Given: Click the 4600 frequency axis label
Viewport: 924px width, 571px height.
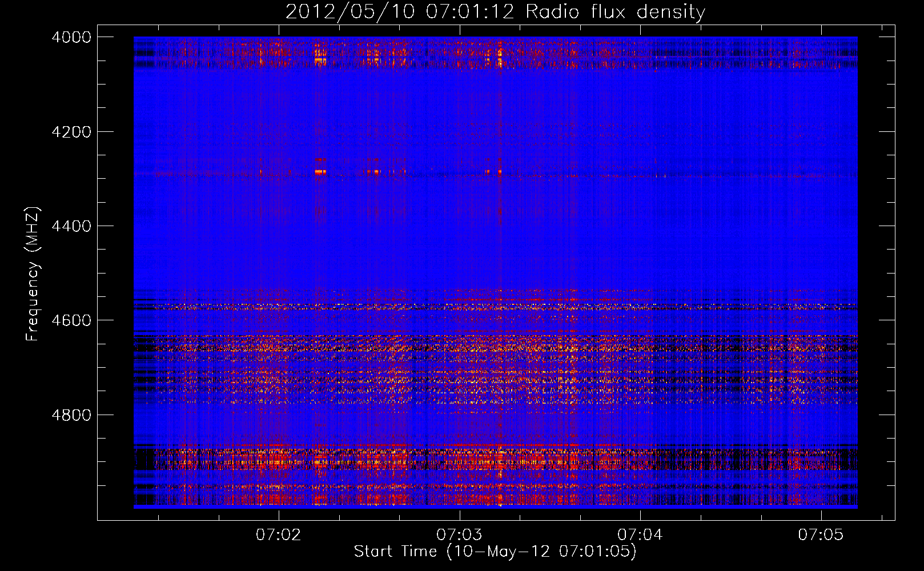Looking at the screenshot, I should [x=71, y=320].
